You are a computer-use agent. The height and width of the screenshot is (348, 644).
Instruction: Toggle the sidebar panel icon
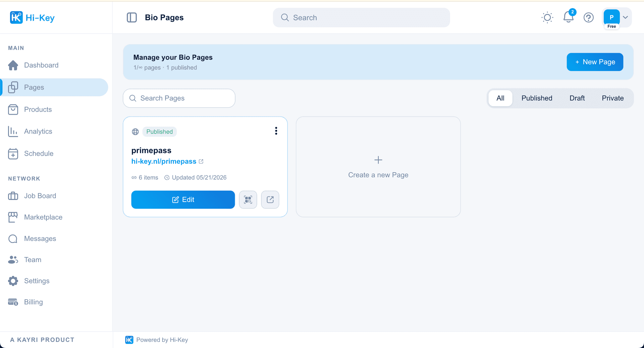coord(132,17)
